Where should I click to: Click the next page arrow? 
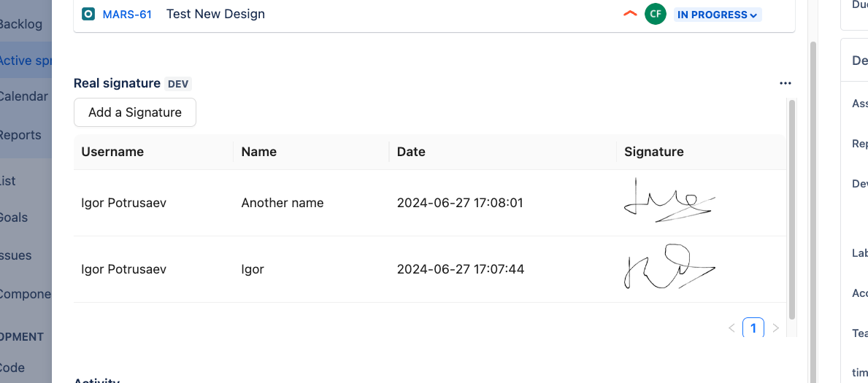[775, 328]
